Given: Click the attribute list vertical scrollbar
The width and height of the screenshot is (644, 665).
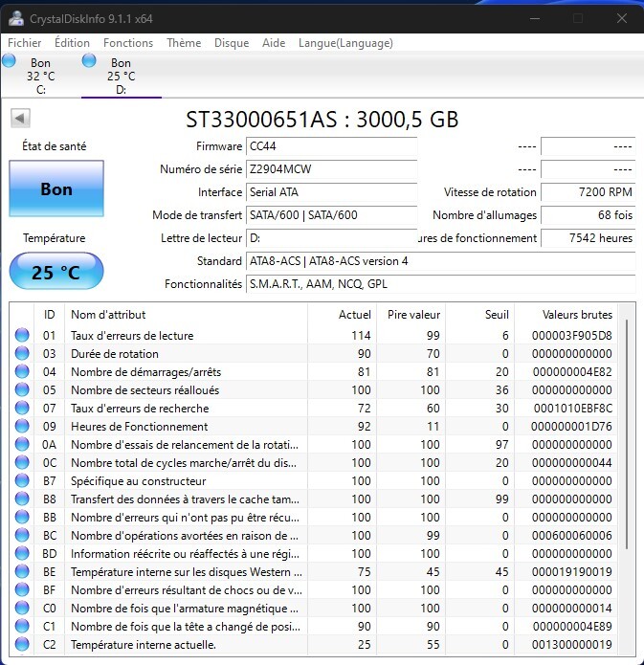Looking at the screenshot, I should (x=628, y=431).
